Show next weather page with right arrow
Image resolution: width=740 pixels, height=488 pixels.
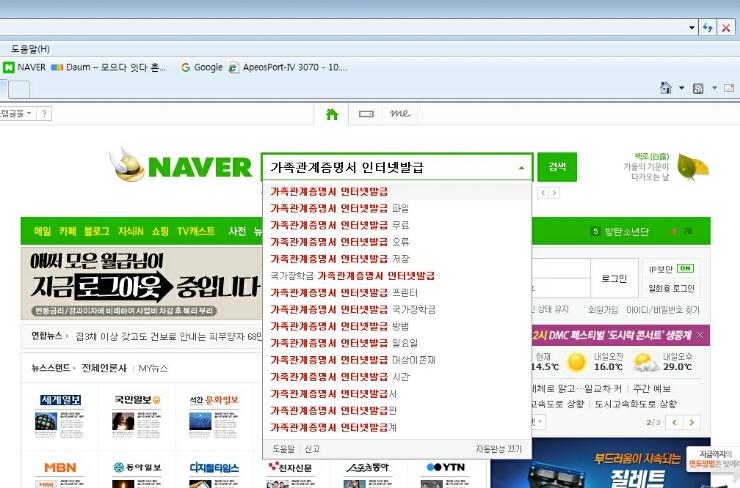click(x=692, y=422)
